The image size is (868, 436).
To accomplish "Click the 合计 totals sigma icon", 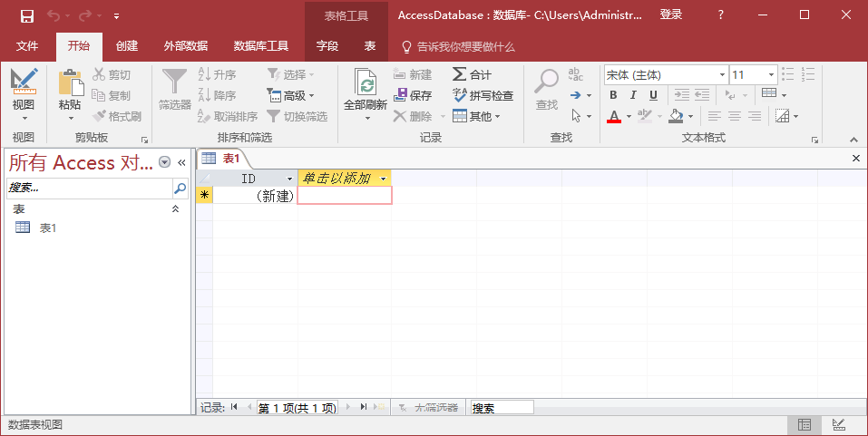I will [460, 74].
